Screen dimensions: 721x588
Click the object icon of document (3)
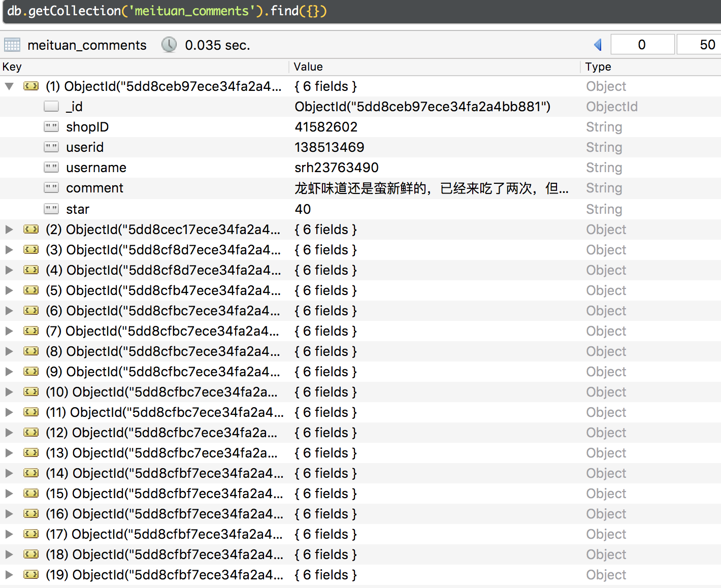[31, 250]
